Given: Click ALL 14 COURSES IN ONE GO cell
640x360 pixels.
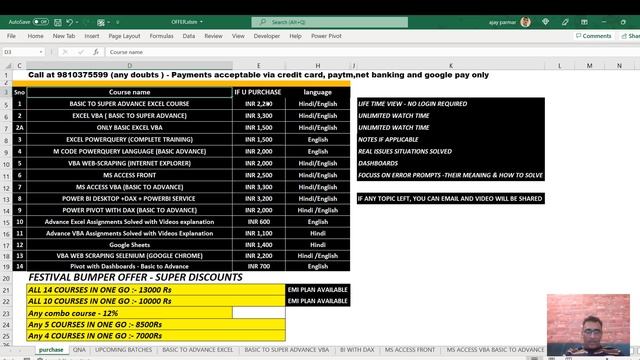Looking at the screenshot, I should [156, 290].
